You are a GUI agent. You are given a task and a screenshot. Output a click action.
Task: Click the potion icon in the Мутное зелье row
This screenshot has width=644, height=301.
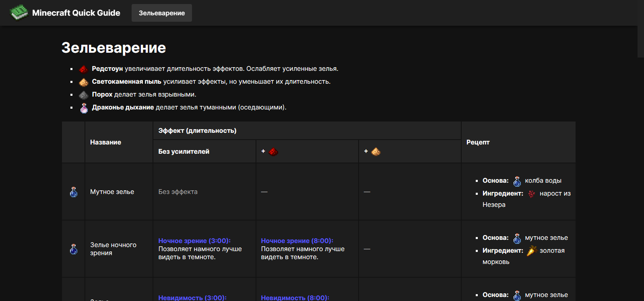tap(74, 192)
